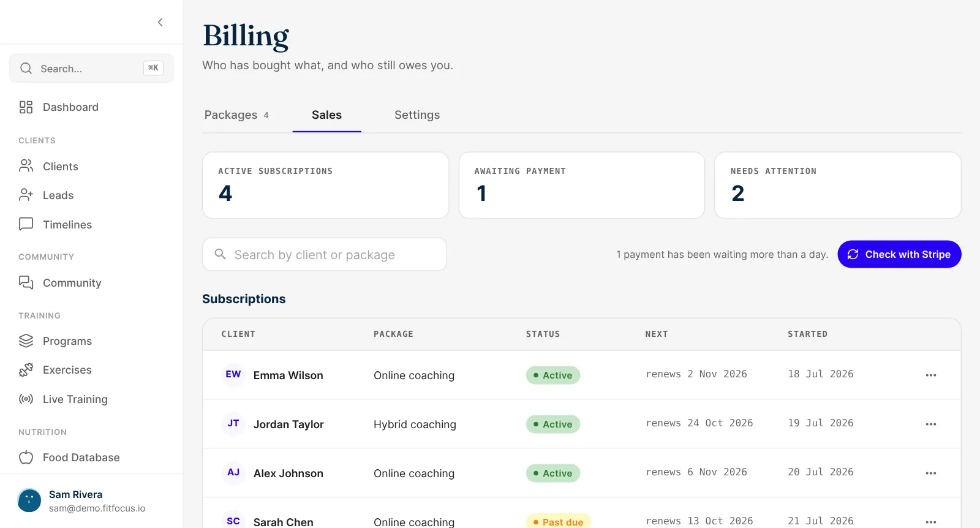This screenshot has height=528, width=980.
Task: Click the Status column header
Action: (543, 334)
